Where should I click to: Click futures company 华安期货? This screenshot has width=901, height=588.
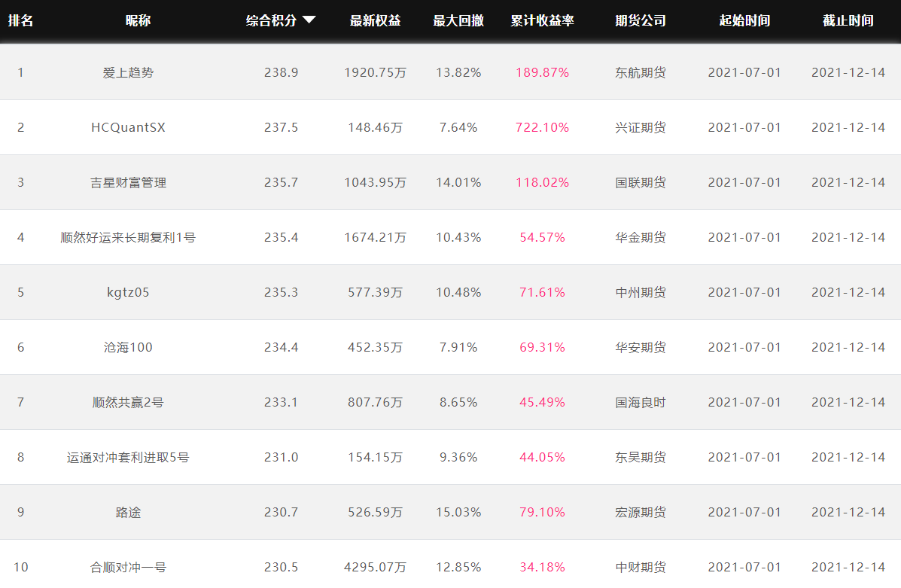[x=641, y=347]
